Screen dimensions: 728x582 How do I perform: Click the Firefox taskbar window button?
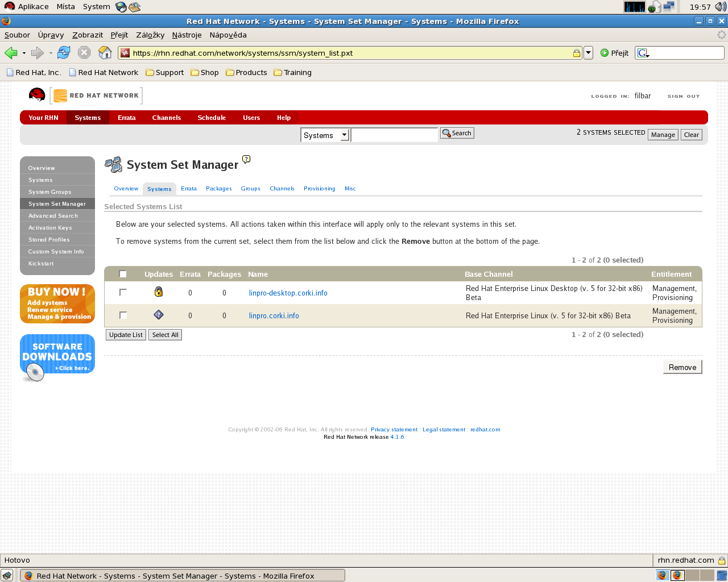pos(183,575)
